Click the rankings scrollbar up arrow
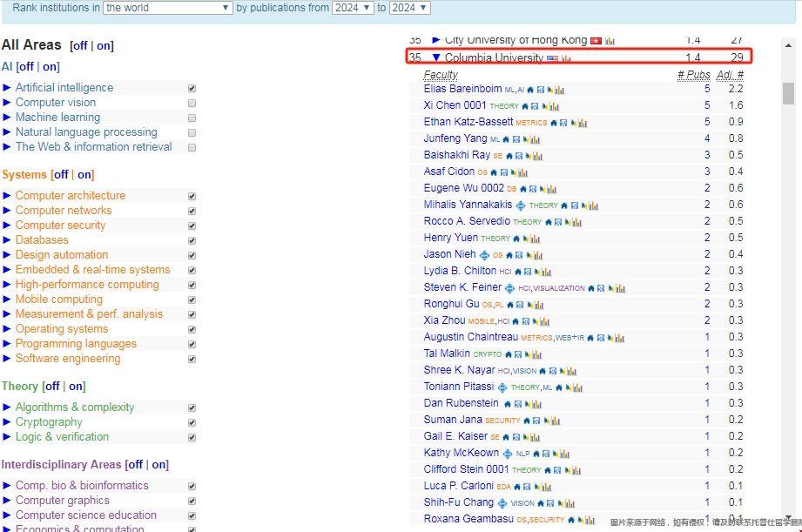 coord(788,45)
